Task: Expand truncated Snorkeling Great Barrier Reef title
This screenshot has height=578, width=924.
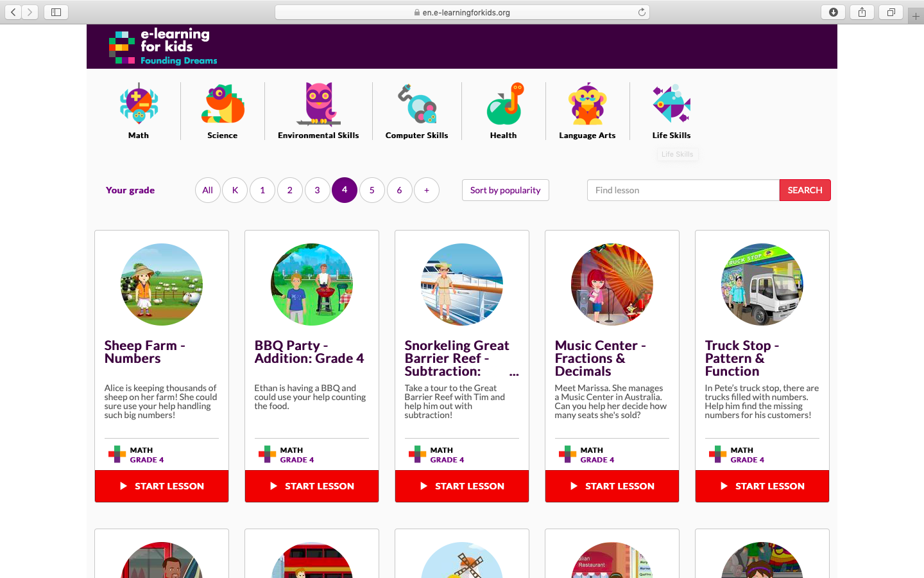Action: pyautogui.click(x=514, y=373)
